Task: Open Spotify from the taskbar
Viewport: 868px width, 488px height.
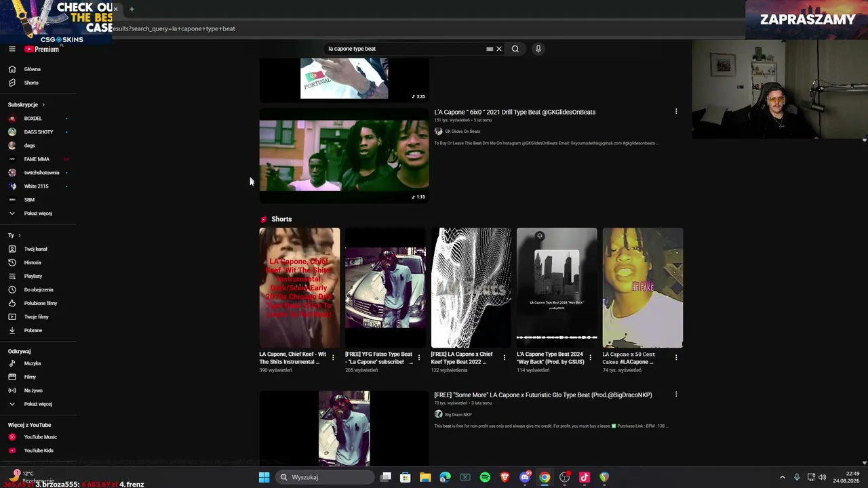Action: pos(485,477)
